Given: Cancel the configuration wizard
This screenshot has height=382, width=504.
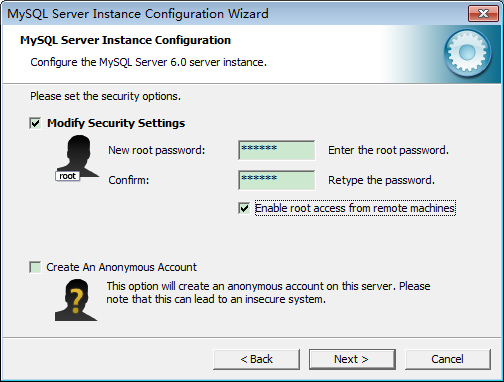Looking at the screenshot, I should [448, 359].
